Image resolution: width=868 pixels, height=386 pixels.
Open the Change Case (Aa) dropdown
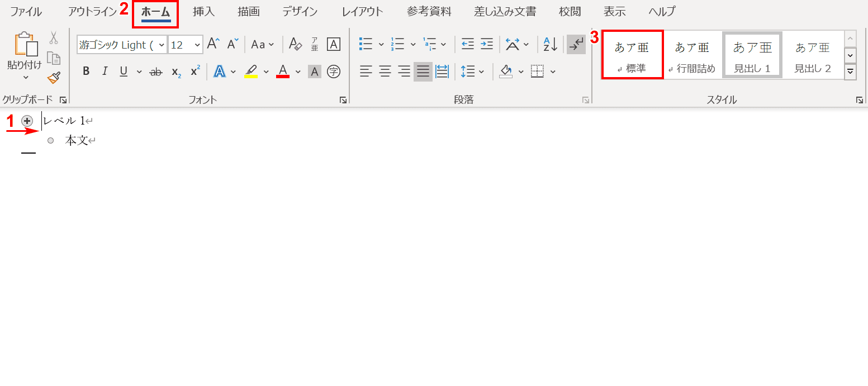click(x=263, y=44)
